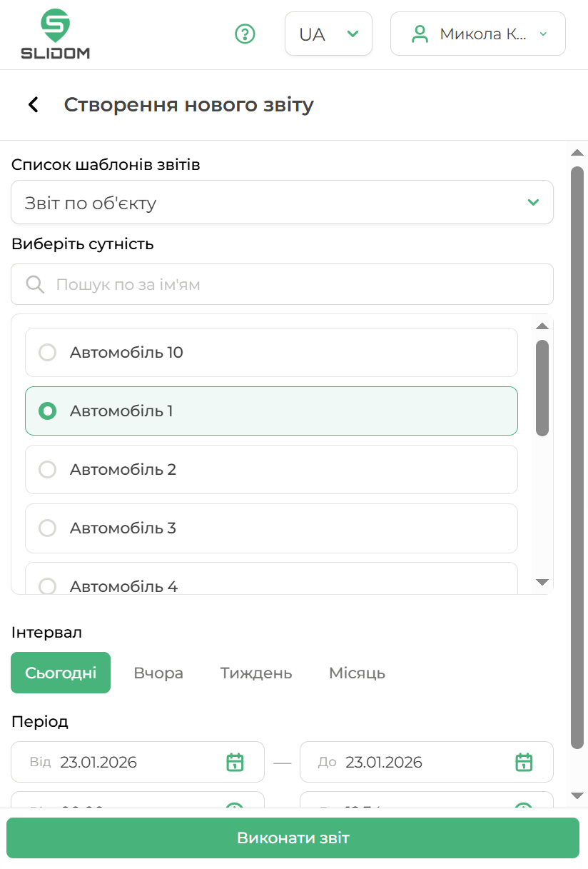Select the Автомобіль 10 radio button
This screenshot has height=869, width=588.
47,352
